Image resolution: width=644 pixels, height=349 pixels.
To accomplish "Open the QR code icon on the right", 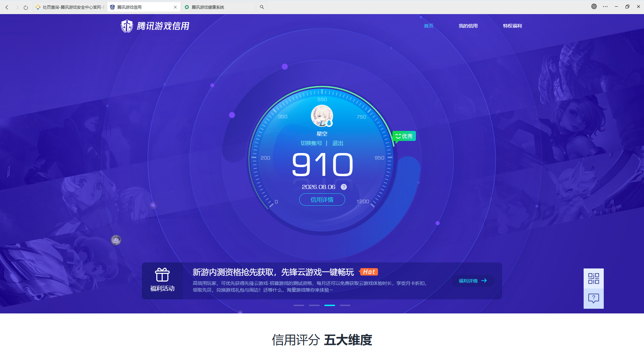I will (x=594, y=279).
